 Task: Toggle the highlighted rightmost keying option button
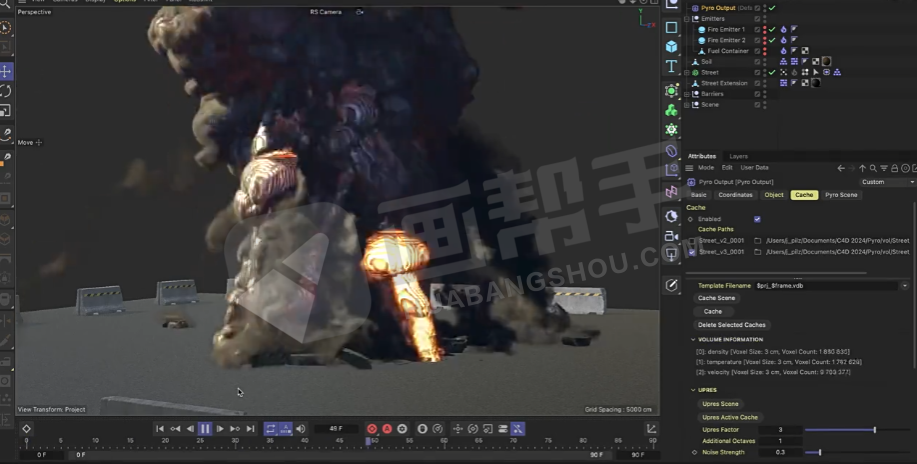(518, 429)
